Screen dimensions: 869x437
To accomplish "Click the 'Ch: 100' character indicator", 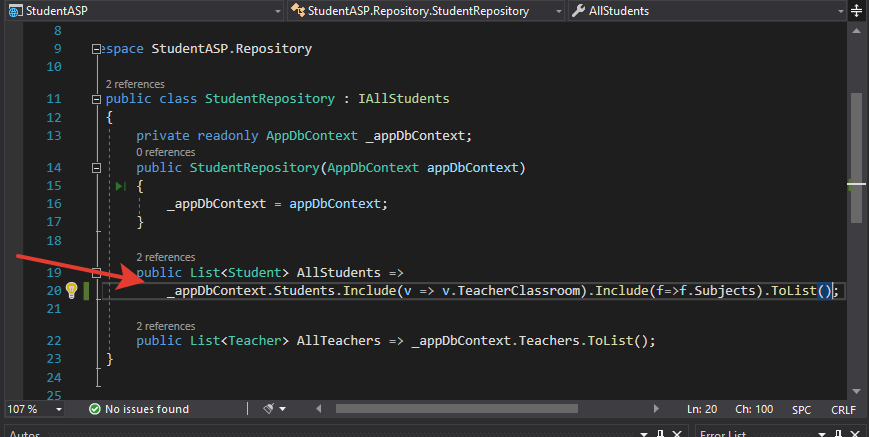I will 754,409.
